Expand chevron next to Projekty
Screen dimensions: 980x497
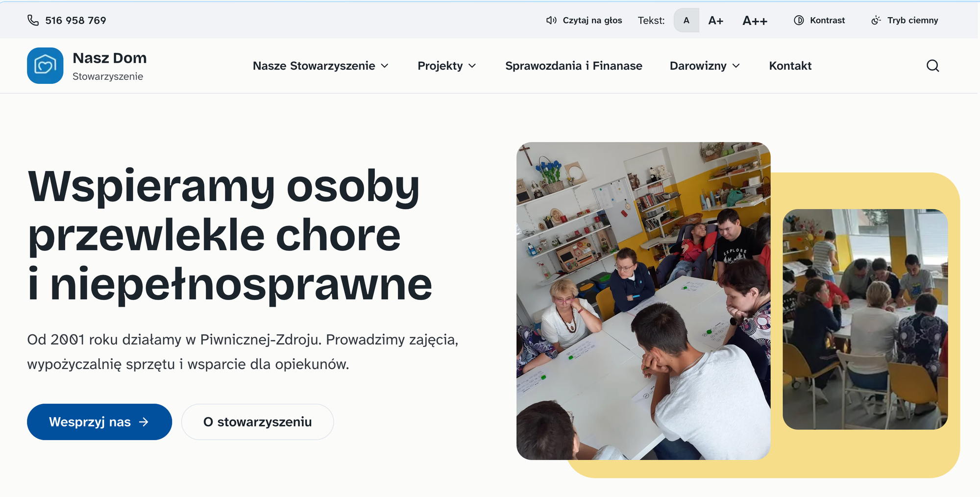(472, 66)
